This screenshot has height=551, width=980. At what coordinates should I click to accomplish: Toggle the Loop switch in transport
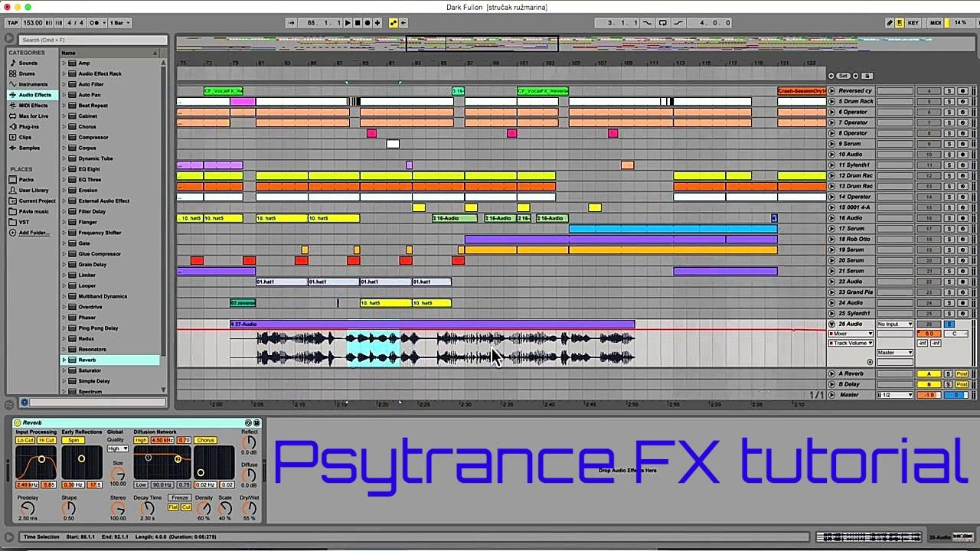(x=662, y=23)
